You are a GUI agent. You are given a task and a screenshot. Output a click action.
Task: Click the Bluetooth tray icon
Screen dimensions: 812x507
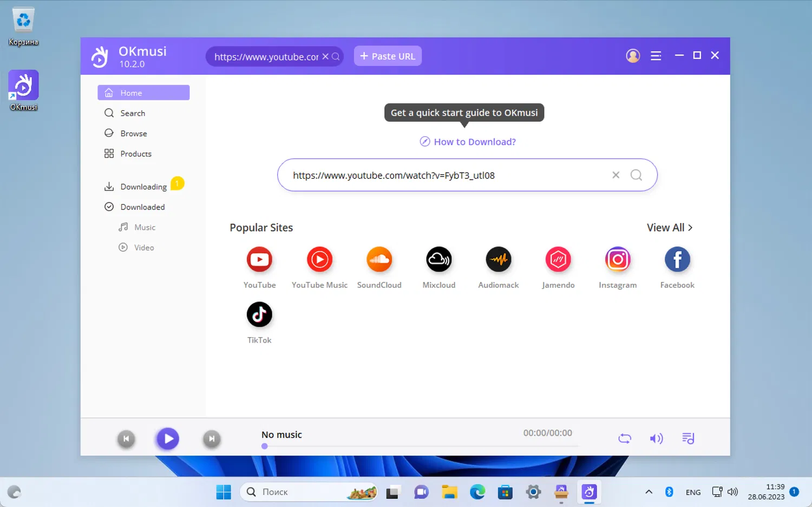point(669,492)
